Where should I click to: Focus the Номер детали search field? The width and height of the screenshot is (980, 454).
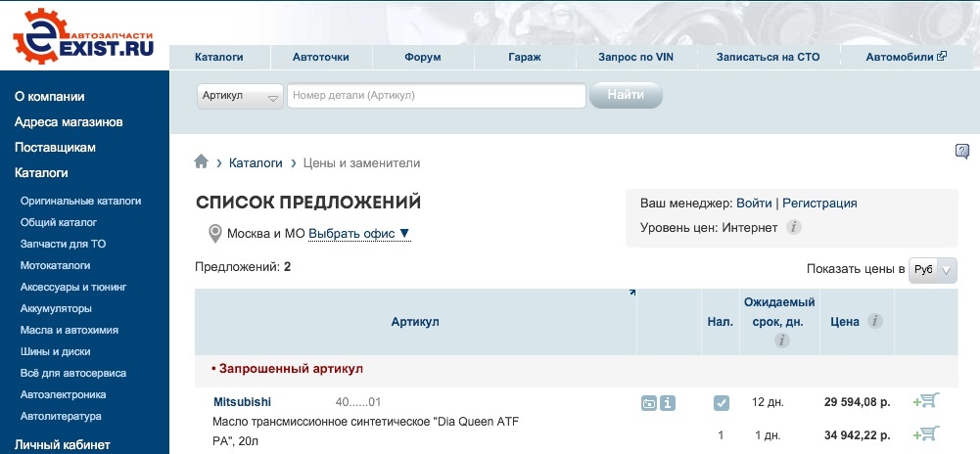click(x=436, y=96)
